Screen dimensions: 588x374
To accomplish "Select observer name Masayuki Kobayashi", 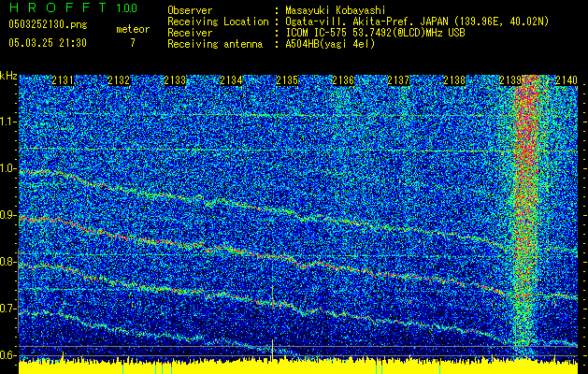I will pyautogui.click(x=335, y=10).
